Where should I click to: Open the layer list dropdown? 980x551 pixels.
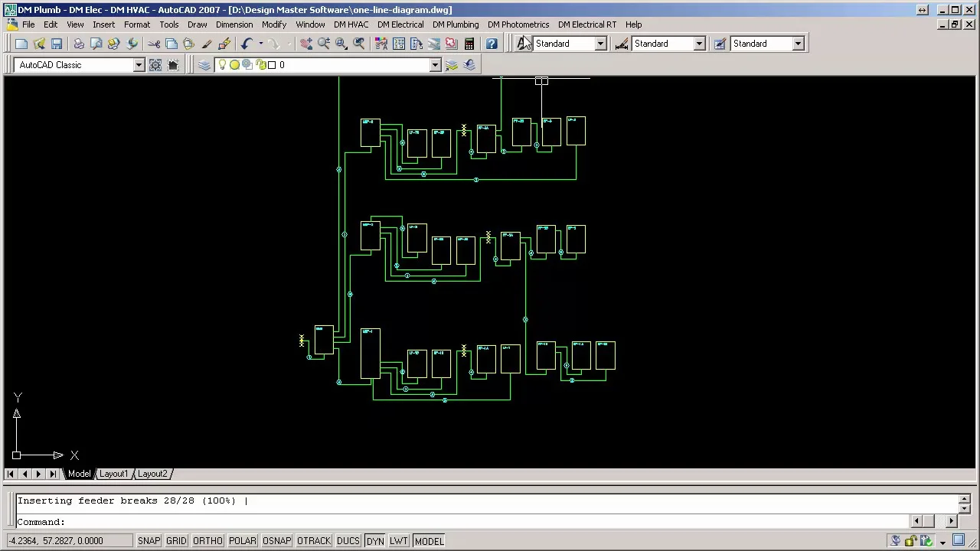(x=435, y=65)
